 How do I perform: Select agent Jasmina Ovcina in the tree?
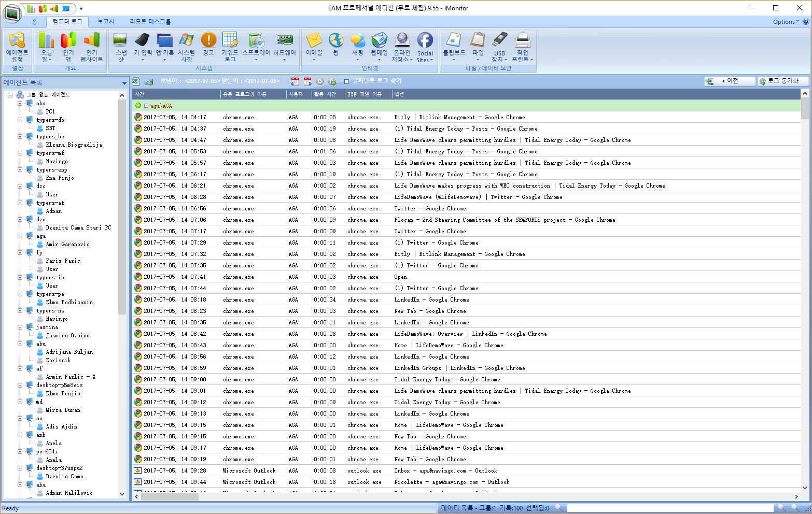[x=67, y=335]
